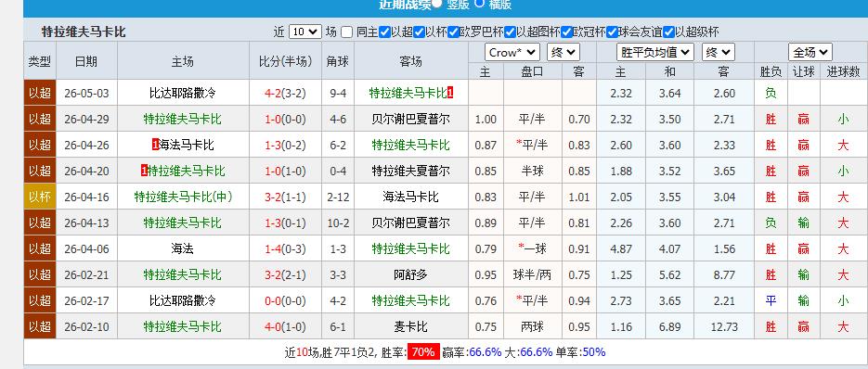Enable the 同主 checkbox

347,32
